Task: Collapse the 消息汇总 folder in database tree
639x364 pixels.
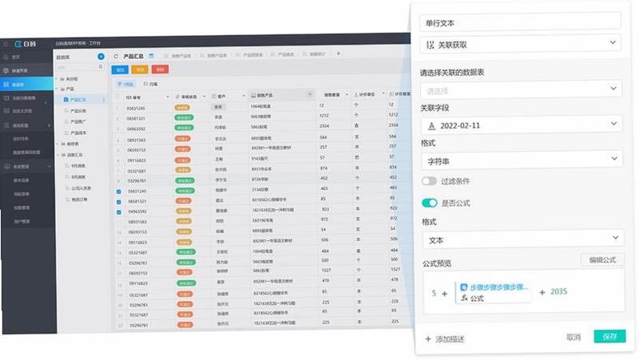Action: pyautogui.click(x=58, y=155)
